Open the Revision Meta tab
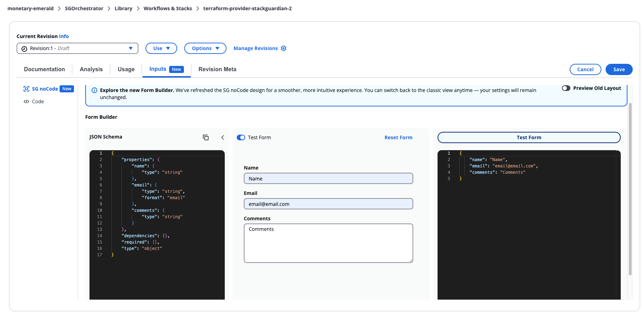Image resolution: width=644 pixels, height=319 pixels. coord(217,69)
